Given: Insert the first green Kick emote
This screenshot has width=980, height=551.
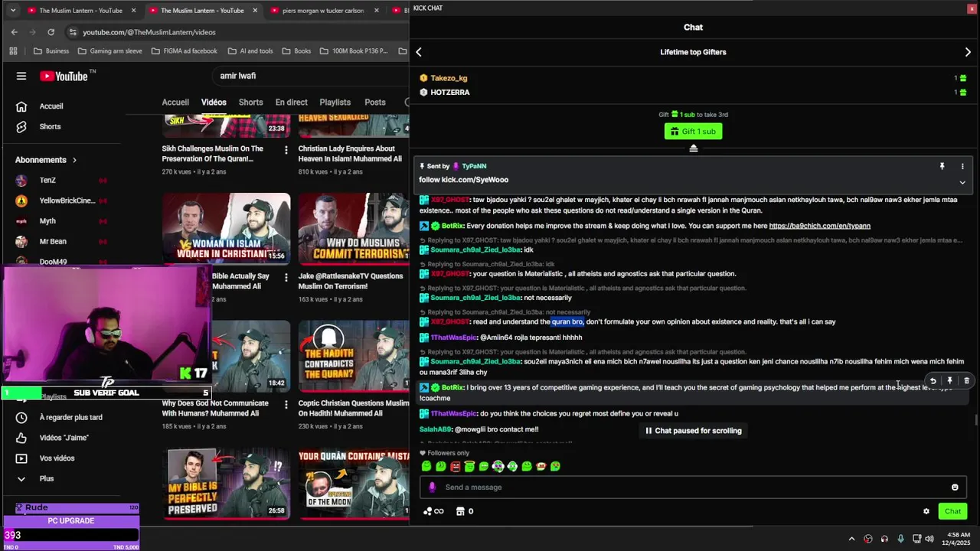Looking at the screenshot, I should click(x=426, y=466).
